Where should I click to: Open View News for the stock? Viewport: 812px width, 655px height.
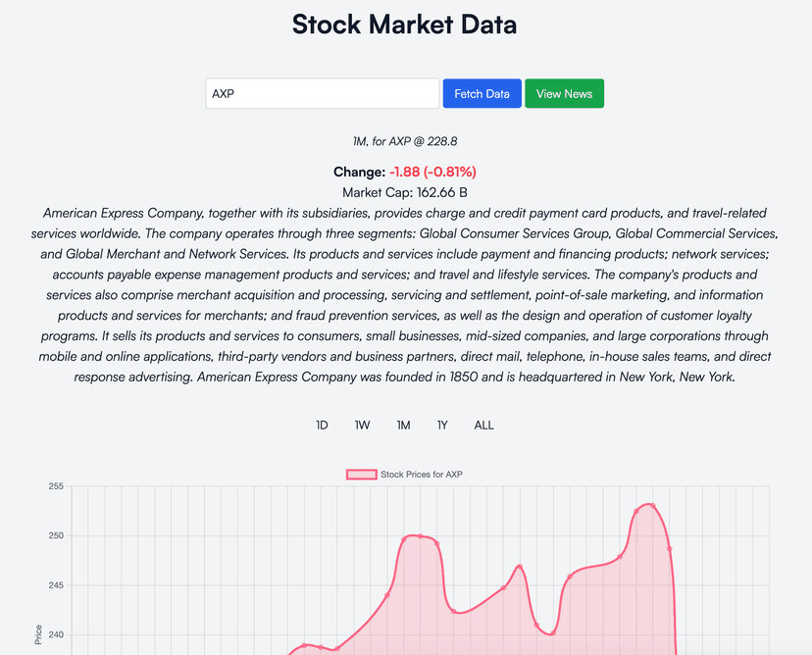(x=564, y=94)
